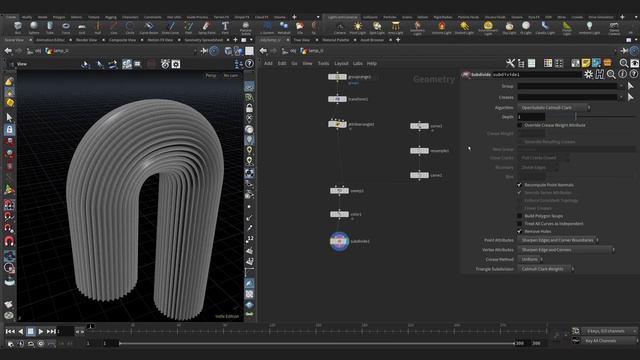Select the sweep1 node

[339, 191]
